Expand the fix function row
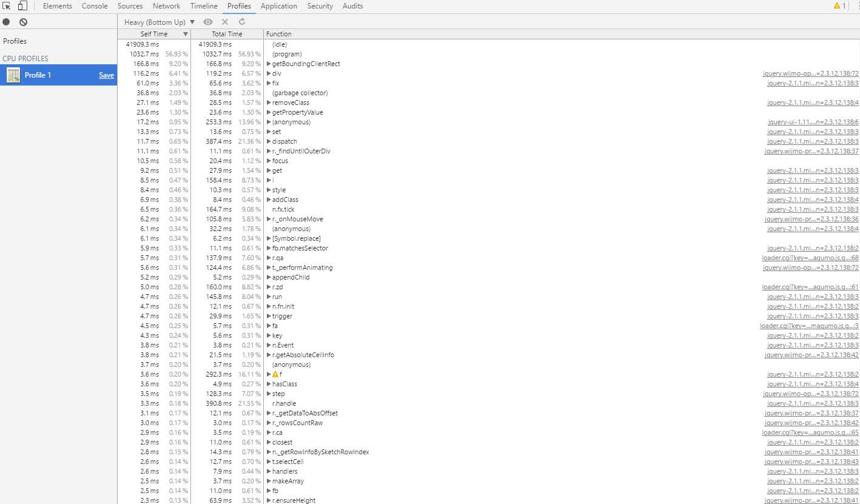This screenshot has height=504, width=860. [x=269, y=83]
